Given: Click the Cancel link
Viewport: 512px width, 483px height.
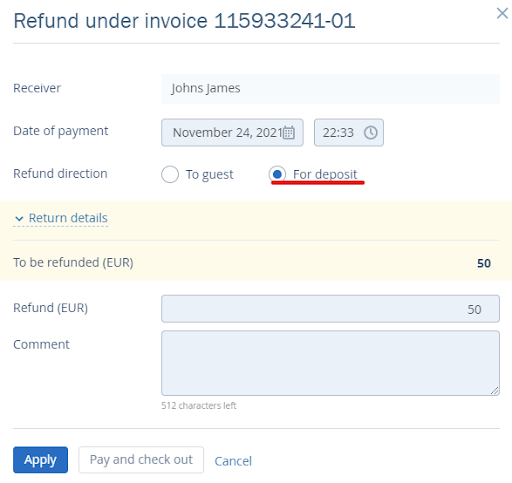Looking at the screenshot, I should coord(233,461).
